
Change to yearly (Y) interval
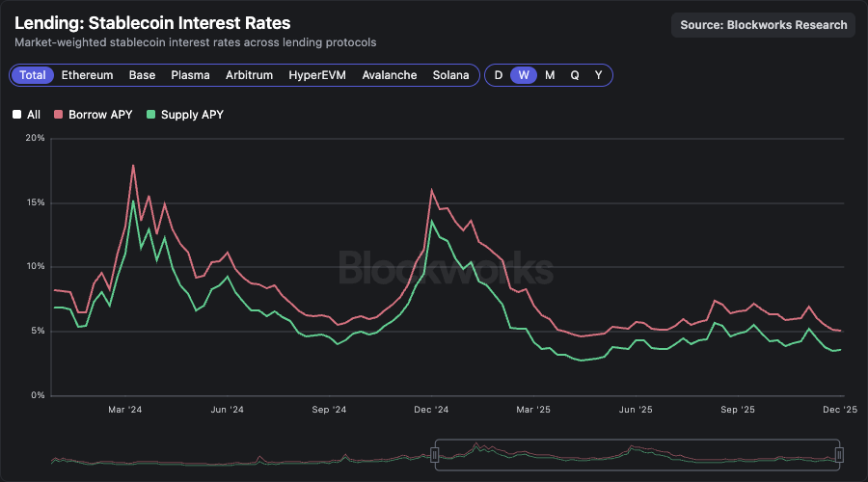pos(599,75)
